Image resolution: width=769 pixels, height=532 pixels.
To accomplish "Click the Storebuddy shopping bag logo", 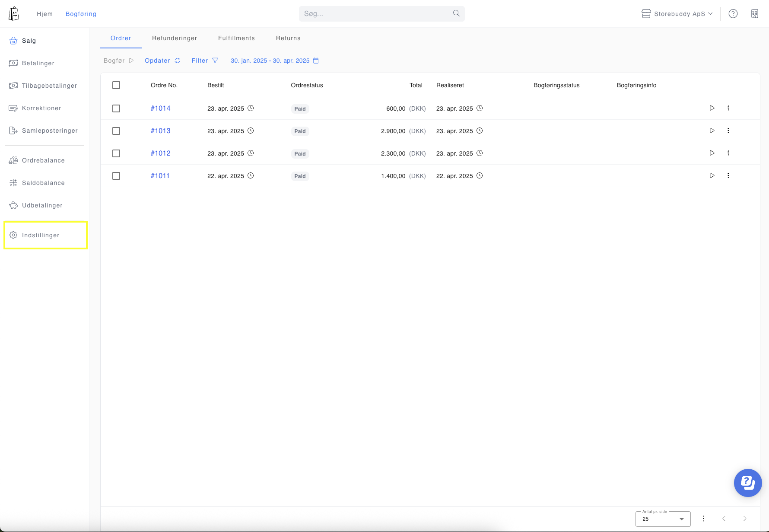I will (x=14, y=14).
